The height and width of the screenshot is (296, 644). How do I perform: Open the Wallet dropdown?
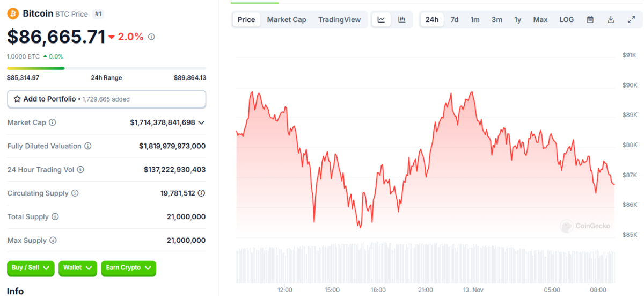(78, 268)
